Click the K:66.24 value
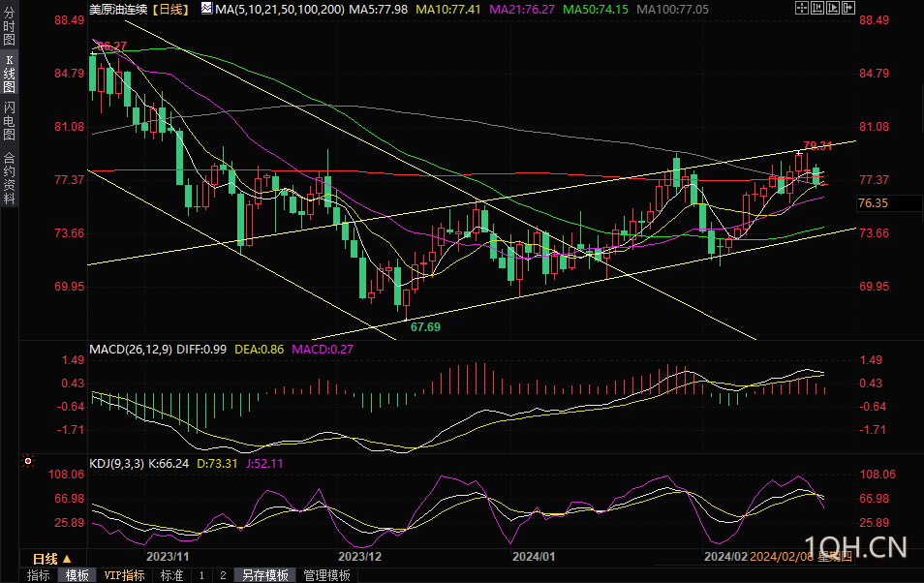Viewport: 924px width, 583px height. point(169,463)
